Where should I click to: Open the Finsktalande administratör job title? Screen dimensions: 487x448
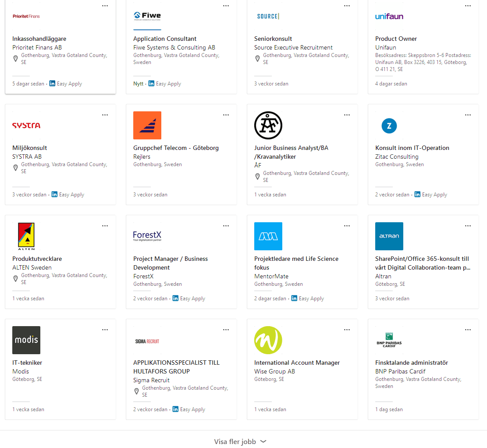(412, 363)
